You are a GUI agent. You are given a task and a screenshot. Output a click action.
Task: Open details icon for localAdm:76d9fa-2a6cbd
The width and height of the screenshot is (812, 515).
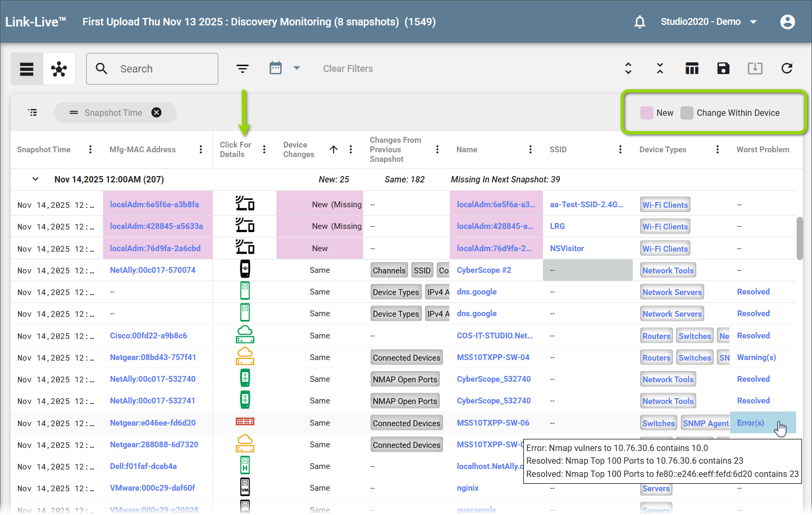tap(245, 247)
